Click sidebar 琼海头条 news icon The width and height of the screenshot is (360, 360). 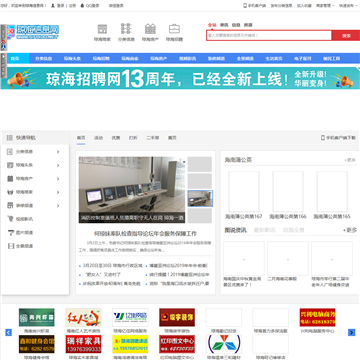[x=10, y=165]
